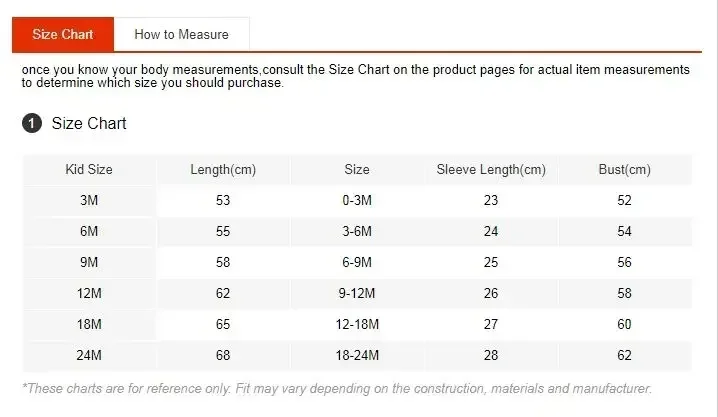Viewport: 718px width, 417px height.
Task: Select the 6M kid size cell
Action: click(x=89, y=232)
